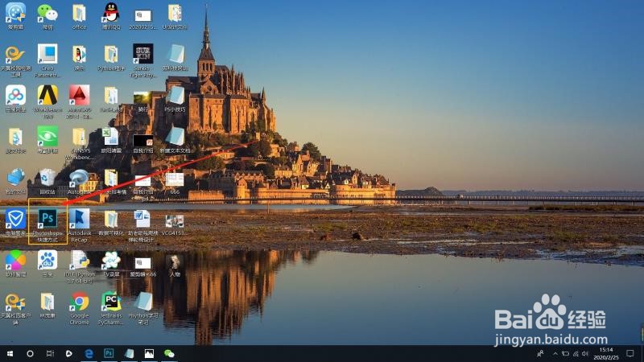644x362 pixels.
Task: Select the 数据可视化 folder
Action: pos(111,223)
